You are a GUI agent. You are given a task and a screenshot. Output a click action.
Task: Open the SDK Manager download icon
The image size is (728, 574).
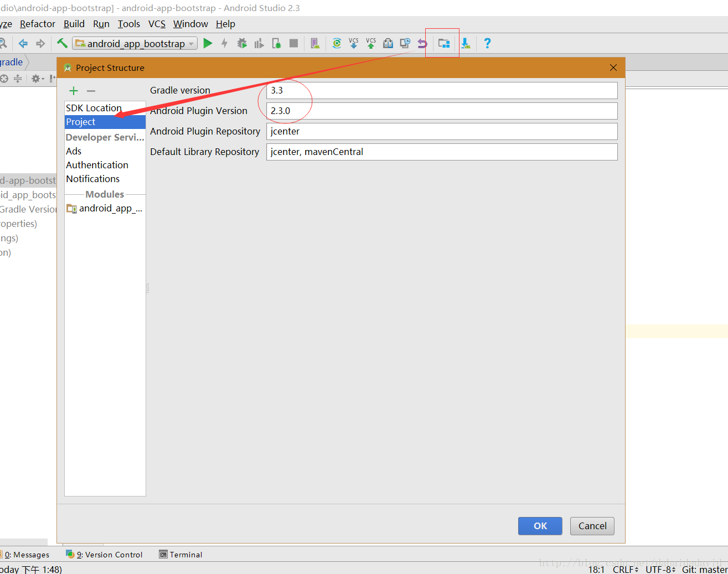click(x=466, y=43)
